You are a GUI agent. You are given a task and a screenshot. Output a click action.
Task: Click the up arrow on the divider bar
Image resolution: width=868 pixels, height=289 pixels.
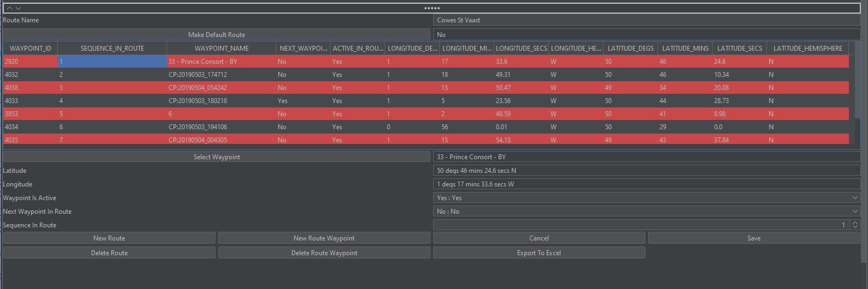(x=9, y=8)
